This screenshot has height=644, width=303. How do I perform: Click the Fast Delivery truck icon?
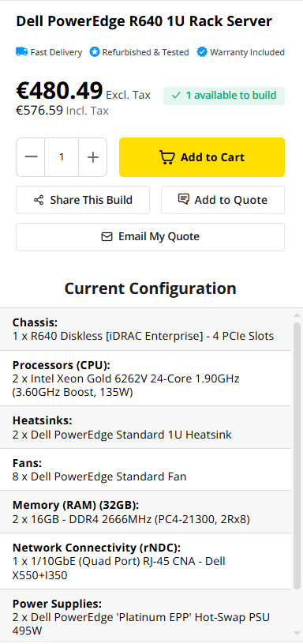point(22,52)
